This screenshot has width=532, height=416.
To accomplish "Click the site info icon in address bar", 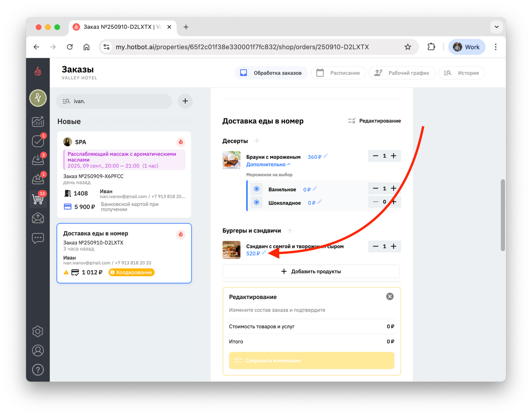I will [x=107, y=47].
